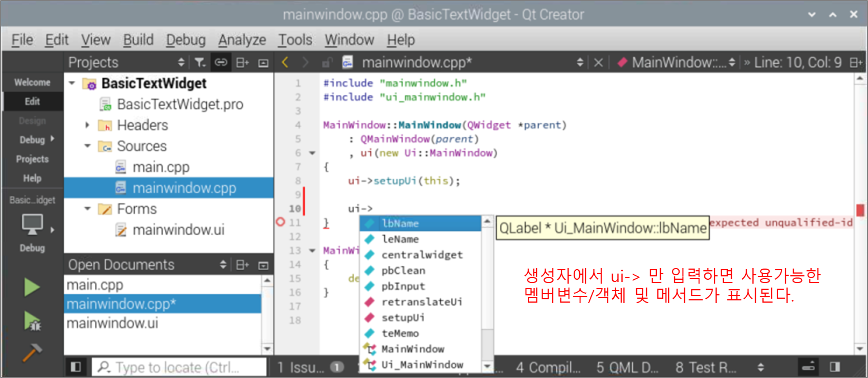
Task: Fold the code block at line 13
Action: pyautogui.click(x=312, y=250)
